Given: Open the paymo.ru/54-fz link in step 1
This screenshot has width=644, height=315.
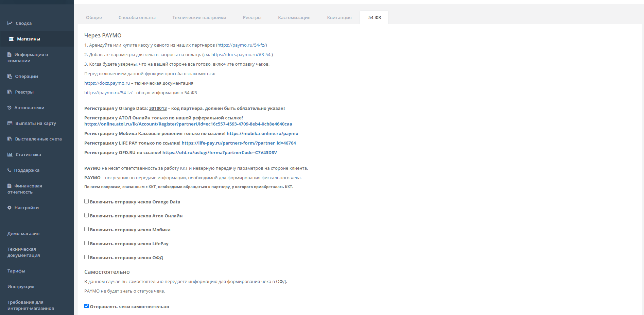Looking at the screenshot, I should coord(242,45).
